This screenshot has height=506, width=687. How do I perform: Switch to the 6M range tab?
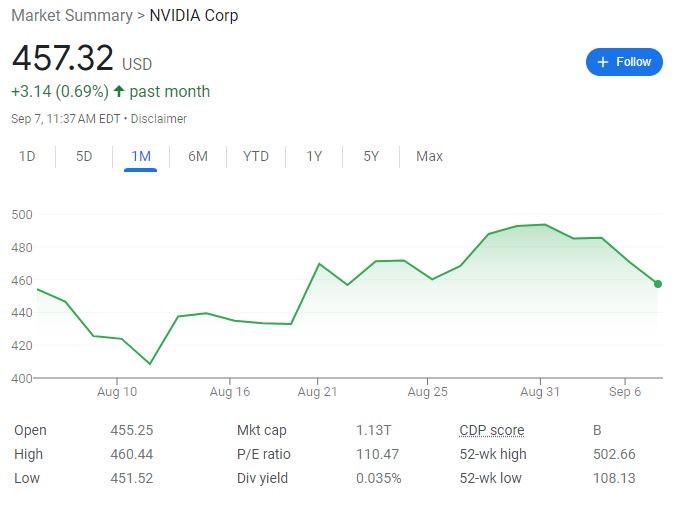tap(197, 156)
